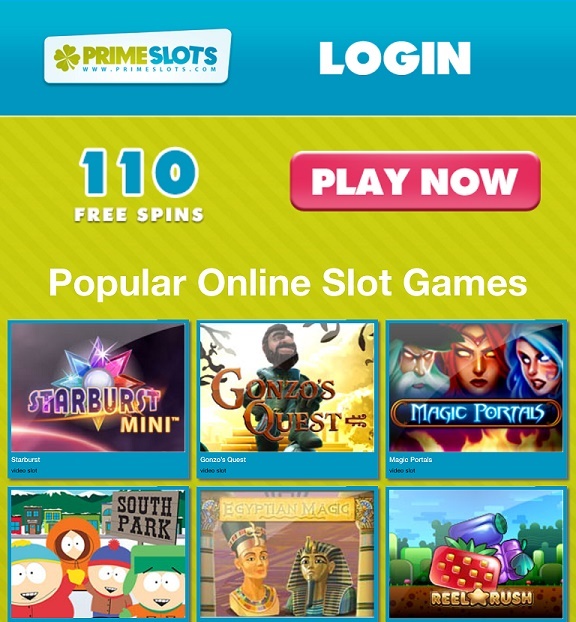Open the South Park game thumbnail
Screen dimensions: 576x622
(x=98, y=554)
